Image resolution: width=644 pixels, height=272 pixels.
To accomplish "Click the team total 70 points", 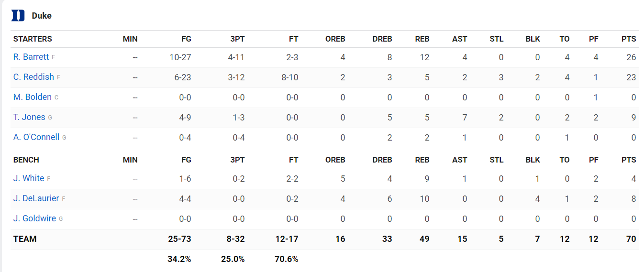I will pyautogui.click(x=631, y=239).
